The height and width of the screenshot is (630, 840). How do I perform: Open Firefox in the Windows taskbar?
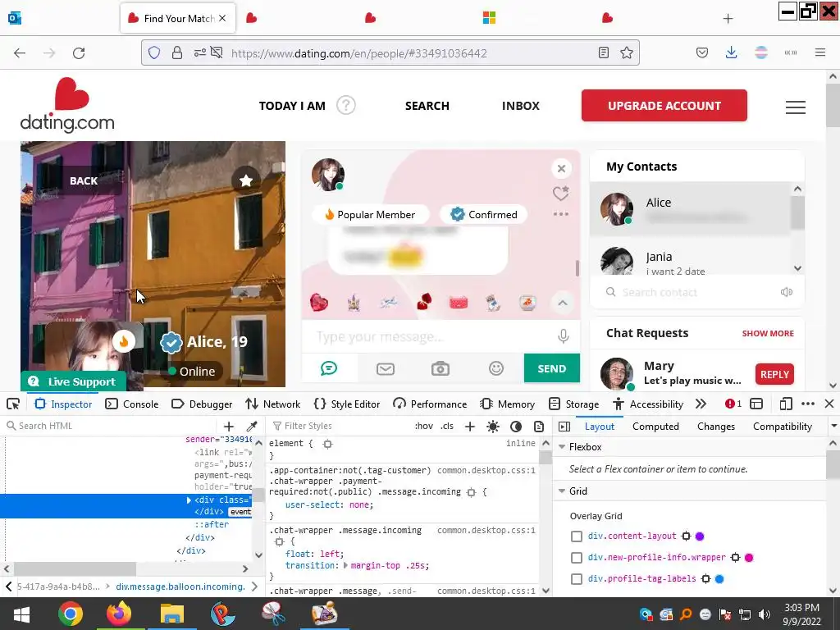coord(118,614)
